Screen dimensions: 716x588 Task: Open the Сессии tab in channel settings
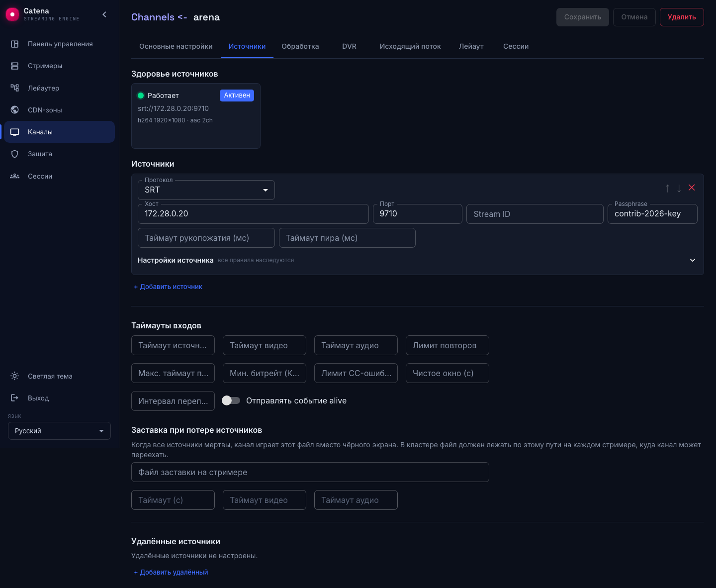pos(516,46)
